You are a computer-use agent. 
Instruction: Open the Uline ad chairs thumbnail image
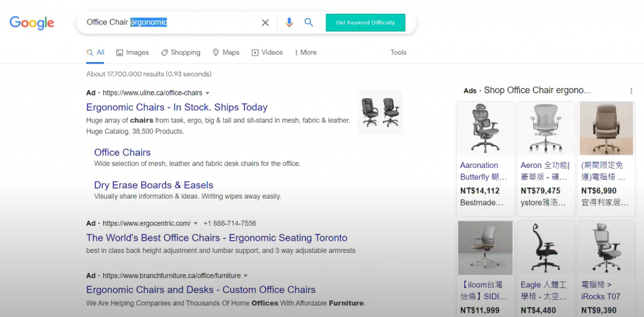380,112
